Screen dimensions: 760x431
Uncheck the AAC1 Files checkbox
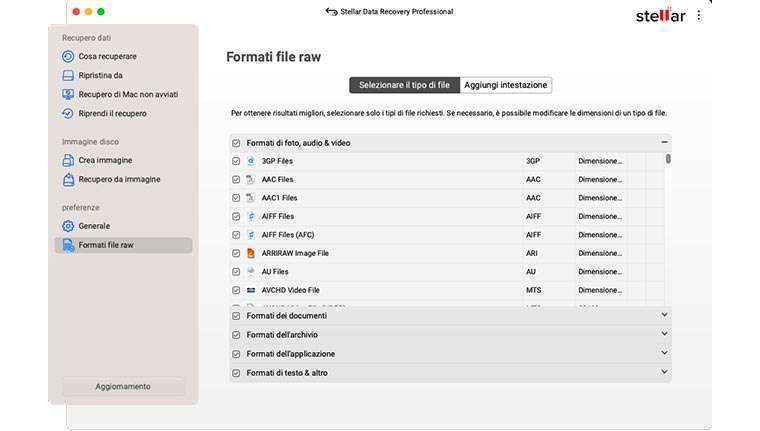(236, 198)
